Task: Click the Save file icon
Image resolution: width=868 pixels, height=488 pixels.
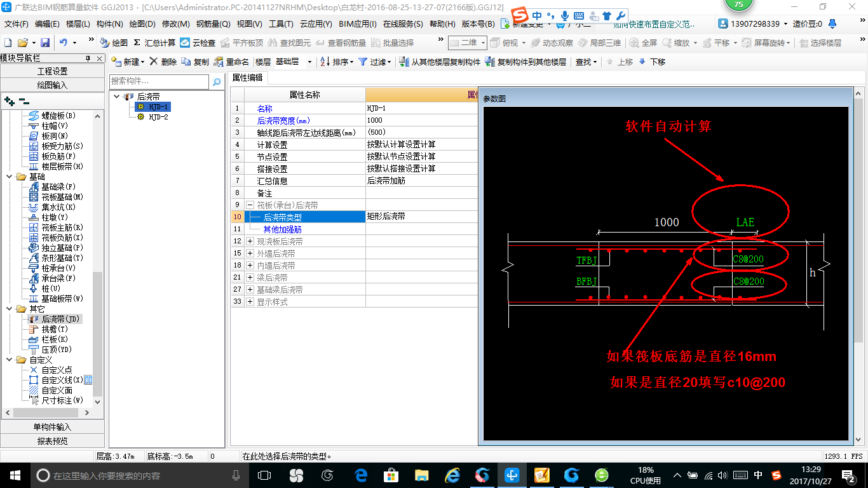Action: pos(45,43)
